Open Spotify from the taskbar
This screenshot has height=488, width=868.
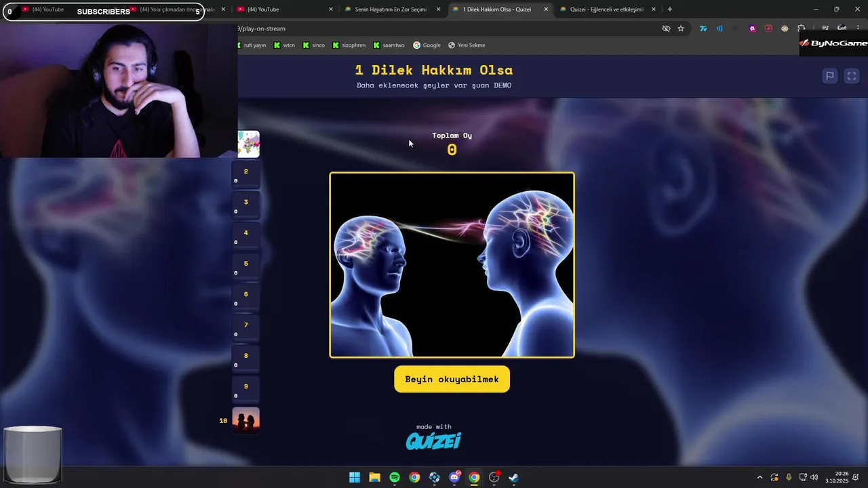tap(395, 477)
